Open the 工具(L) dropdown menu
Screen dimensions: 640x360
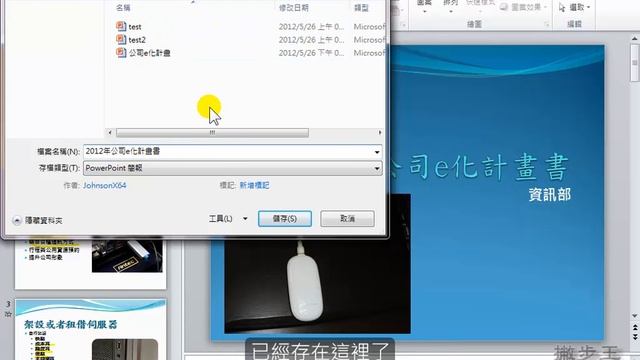pos(228,219)
